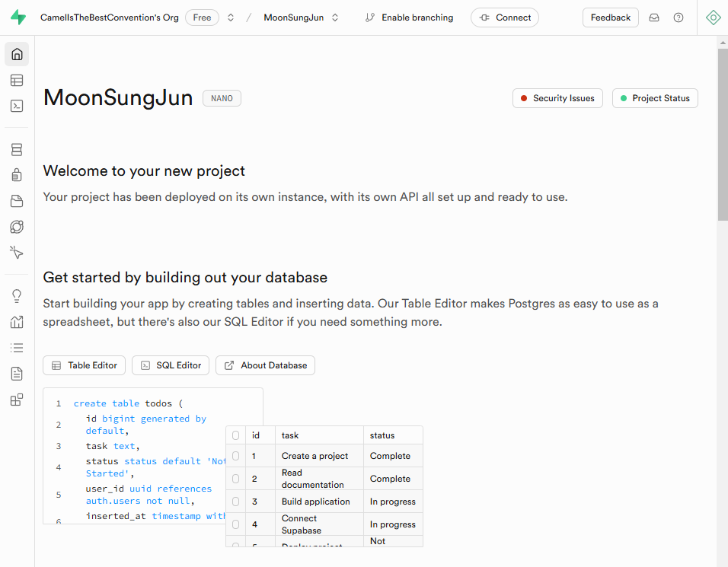Open the Reports chart sidebar icon
Image resolution: width=728 pixels, height=567 pixels.
tap(17, 322)
